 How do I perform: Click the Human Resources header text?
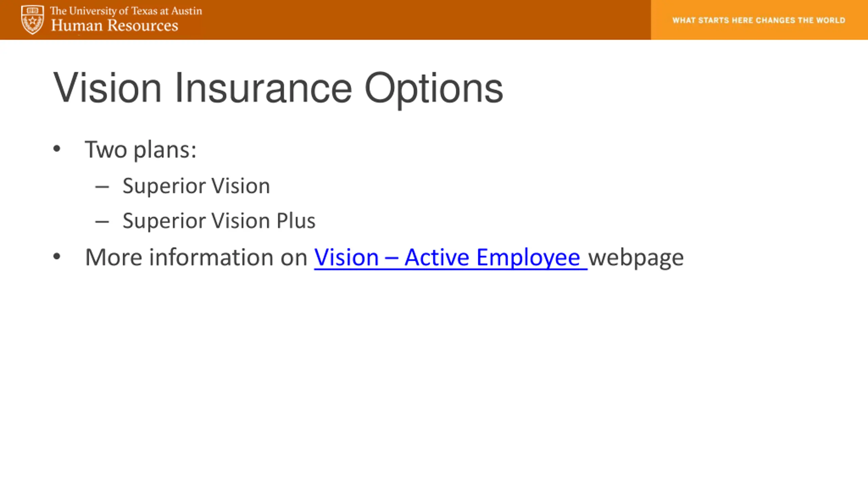coord(115,26)
